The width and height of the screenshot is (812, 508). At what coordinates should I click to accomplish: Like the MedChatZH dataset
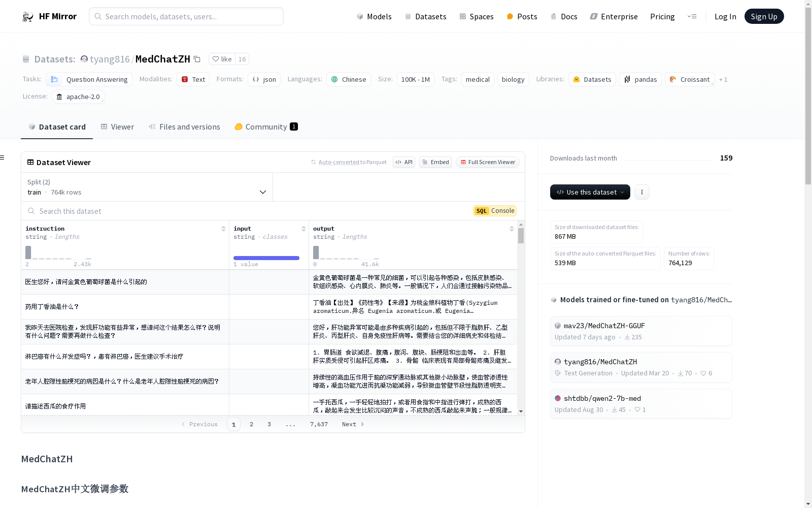(222, 59)
